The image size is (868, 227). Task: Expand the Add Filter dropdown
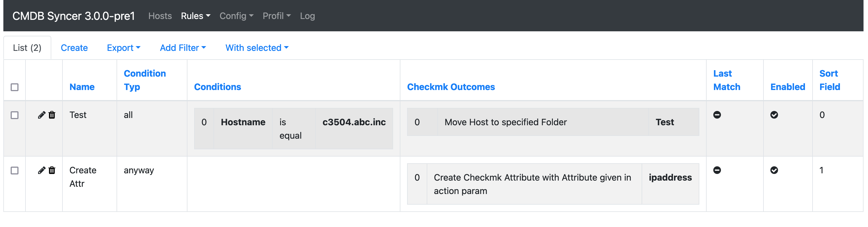point(183,48)
